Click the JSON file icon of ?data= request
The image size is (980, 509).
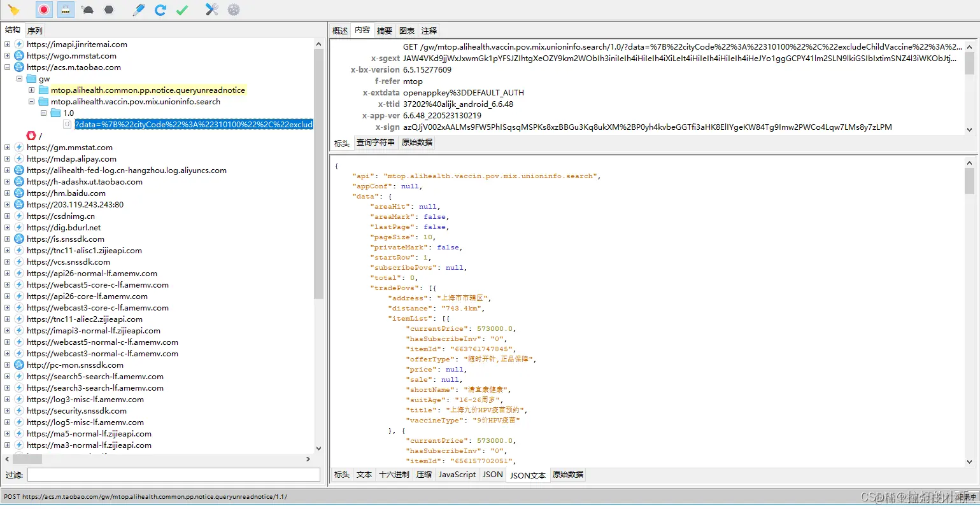[x=67, y=125]
